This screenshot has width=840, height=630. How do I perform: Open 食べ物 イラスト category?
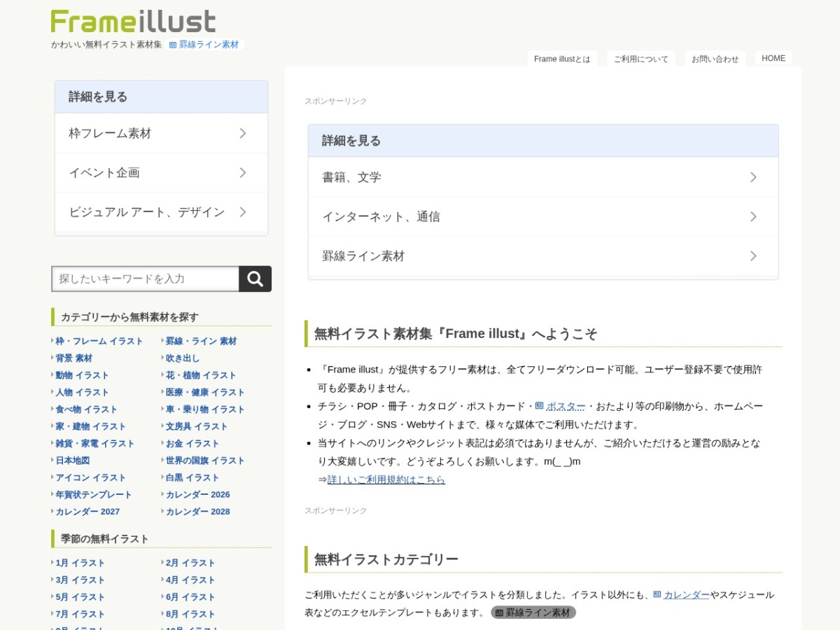86,409
